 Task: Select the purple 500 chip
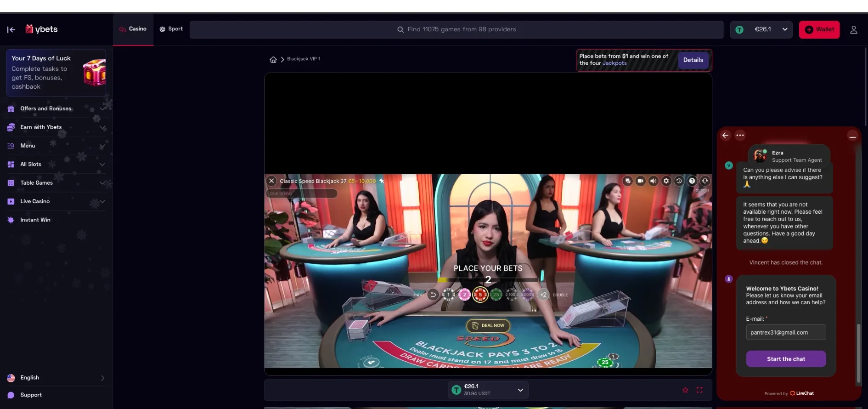528,295
